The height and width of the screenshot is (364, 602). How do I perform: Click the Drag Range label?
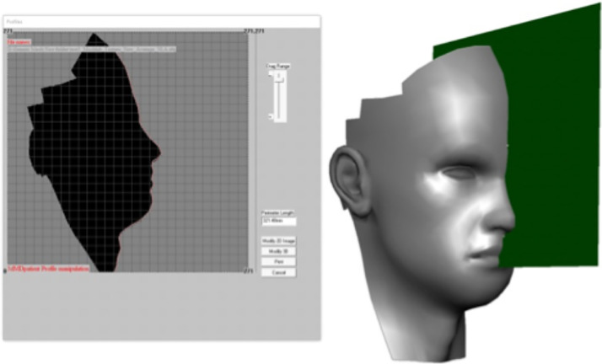coord(278,66)
